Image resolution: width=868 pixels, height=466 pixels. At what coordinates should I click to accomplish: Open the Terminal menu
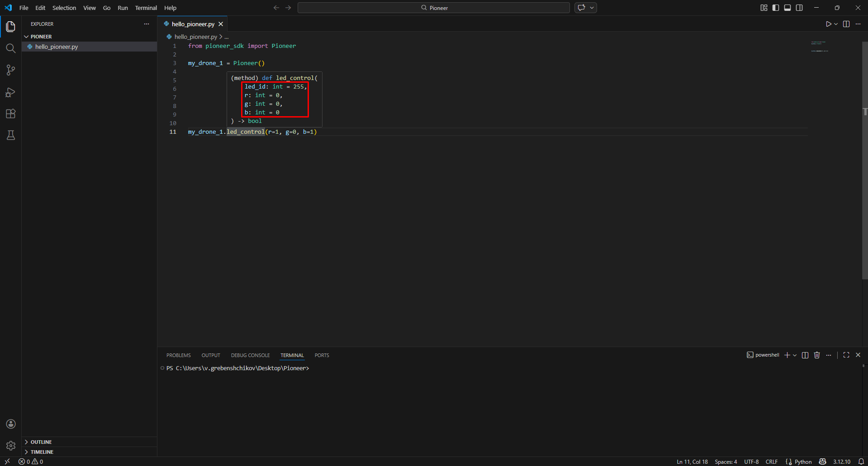click(146, 8)
